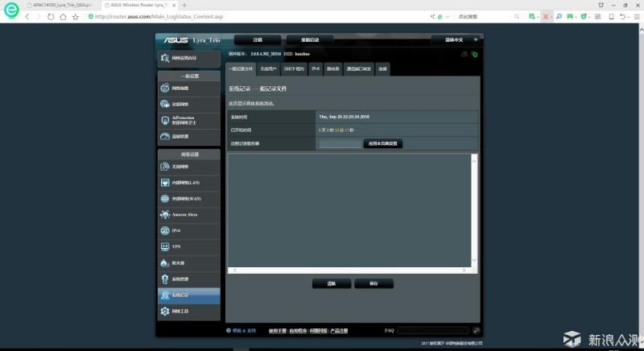The width and height of the screenshot is (644, 351).
Task: Open the Utility footer link
Action: [298, 331]
